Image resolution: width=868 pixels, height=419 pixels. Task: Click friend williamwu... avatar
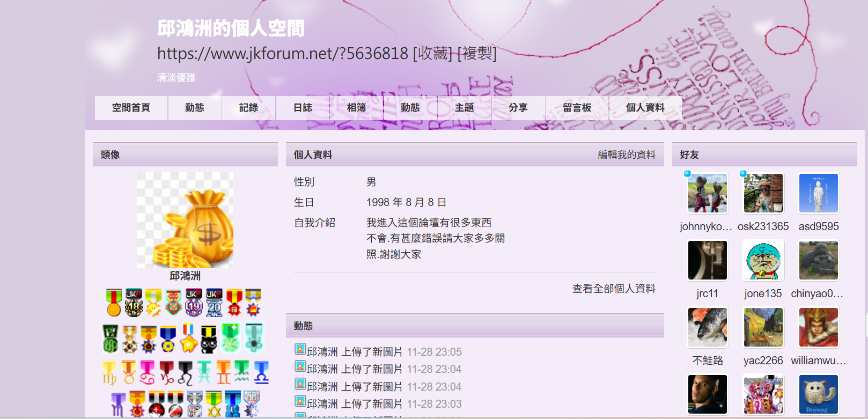point(819,327)
